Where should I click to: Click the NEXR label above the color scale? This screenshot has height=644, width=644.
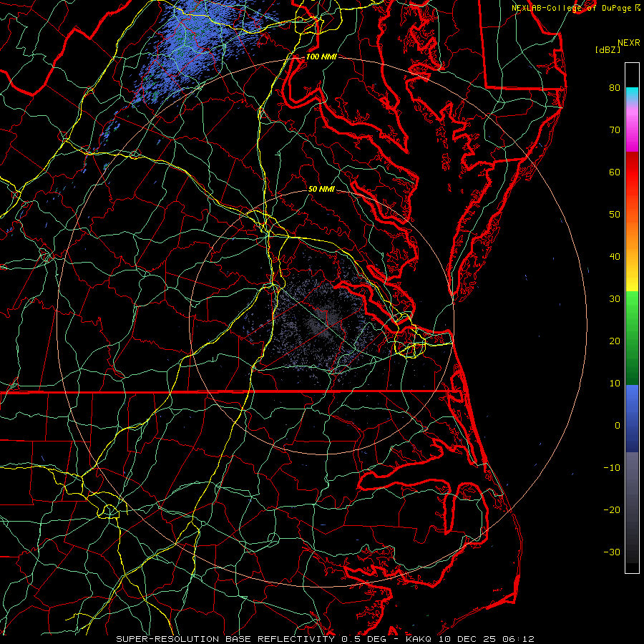tap(628, 43)
